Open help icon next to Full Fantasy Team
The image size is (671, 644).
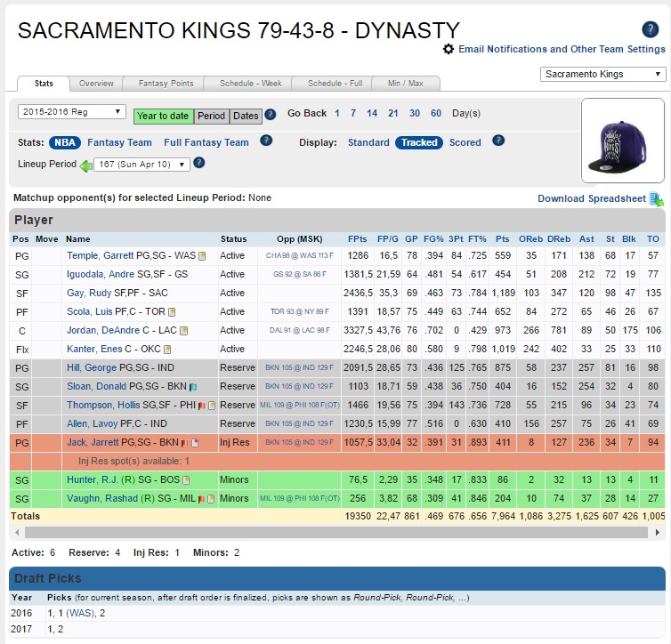click(266, 141)
